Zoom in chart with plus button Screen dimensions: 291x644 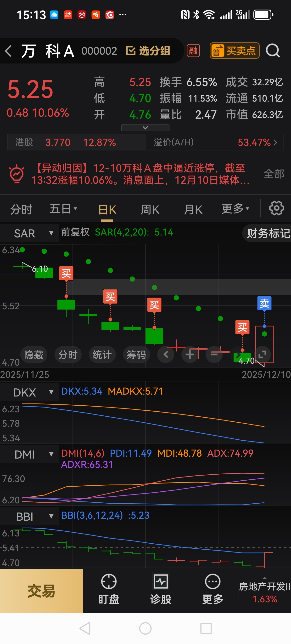pos(190,354)
